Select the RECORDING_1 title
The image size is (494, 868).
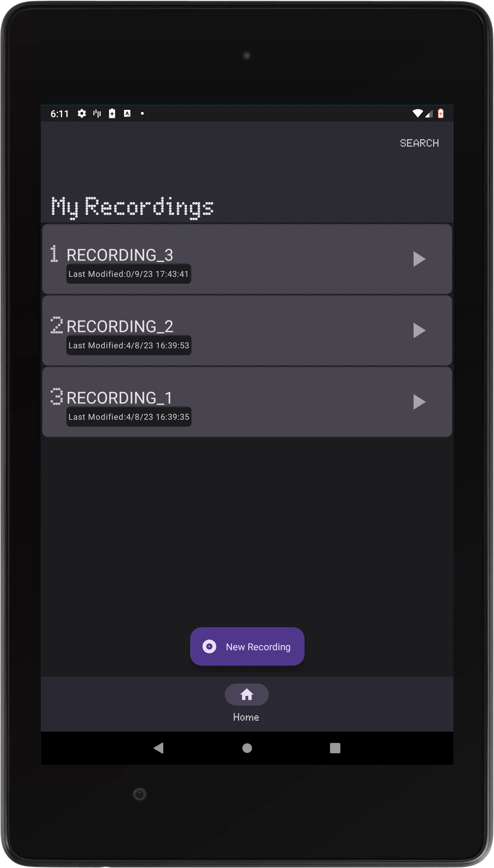click(x=119, y=398)
